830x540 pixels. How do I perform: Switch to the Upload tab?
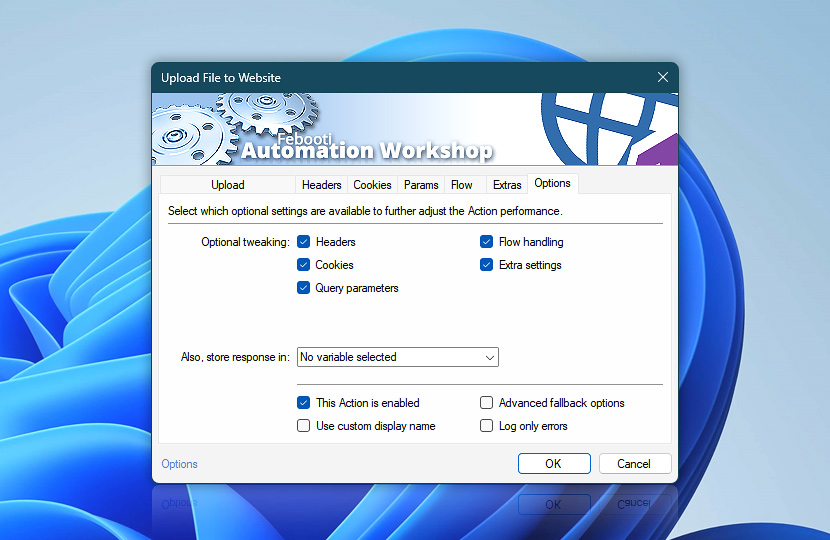point(228,185)
